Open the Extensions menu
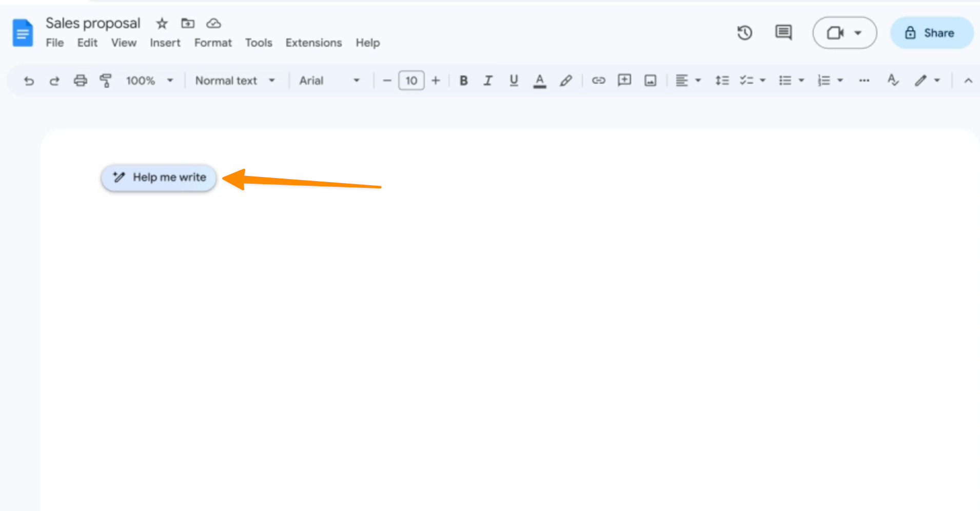 [313, 43]
